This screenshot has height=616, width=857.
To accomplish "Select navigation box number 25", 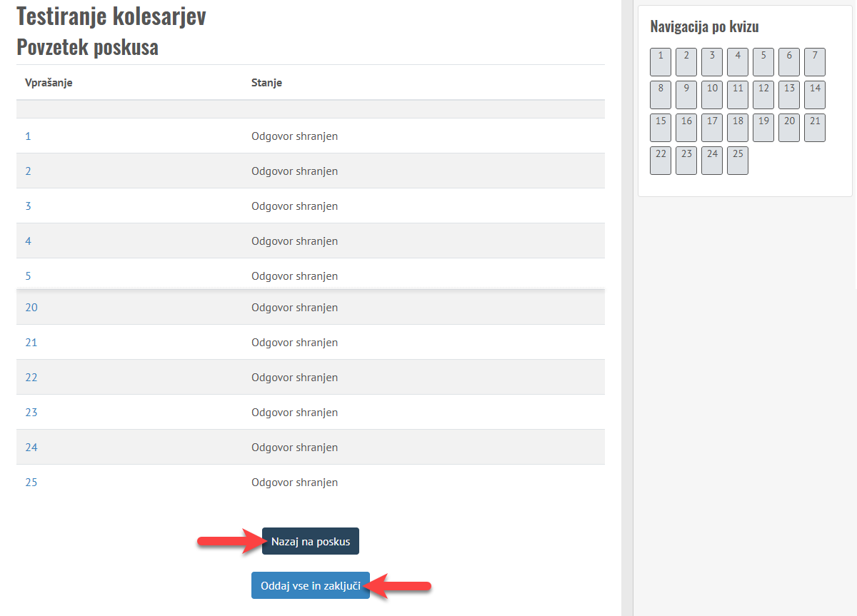I will point(738,161).
